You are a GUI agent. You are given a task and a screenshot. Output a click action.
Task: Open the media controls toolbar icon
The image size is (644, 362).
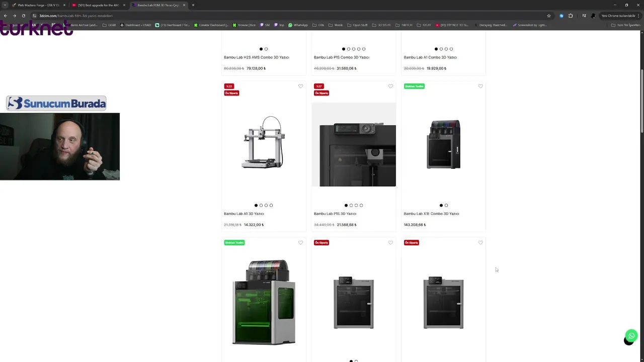pos(584,16)
